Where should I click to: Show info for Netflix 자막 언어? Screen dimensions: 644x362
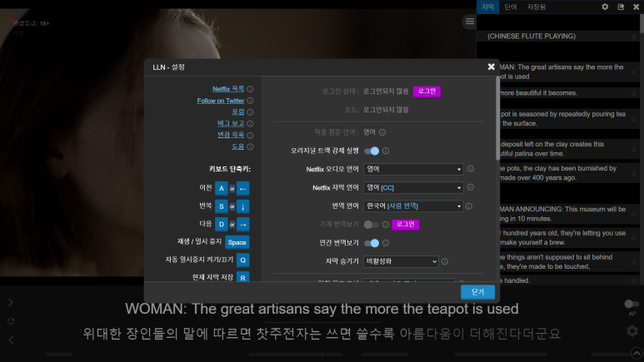pyautogui.click(x=471, y=187)
